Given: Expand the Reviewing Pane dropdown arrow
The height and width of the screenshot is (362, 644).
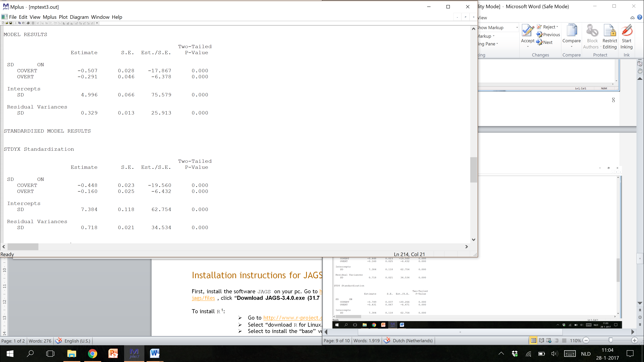Looking at the screenshot, I should [497, 44].
